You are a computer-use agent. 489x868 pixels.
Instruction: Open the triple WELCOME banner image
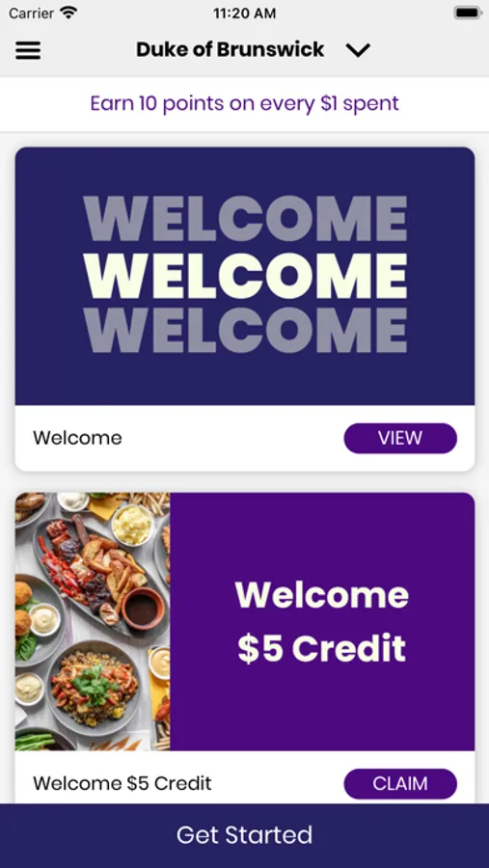click(x=245, y=276)
